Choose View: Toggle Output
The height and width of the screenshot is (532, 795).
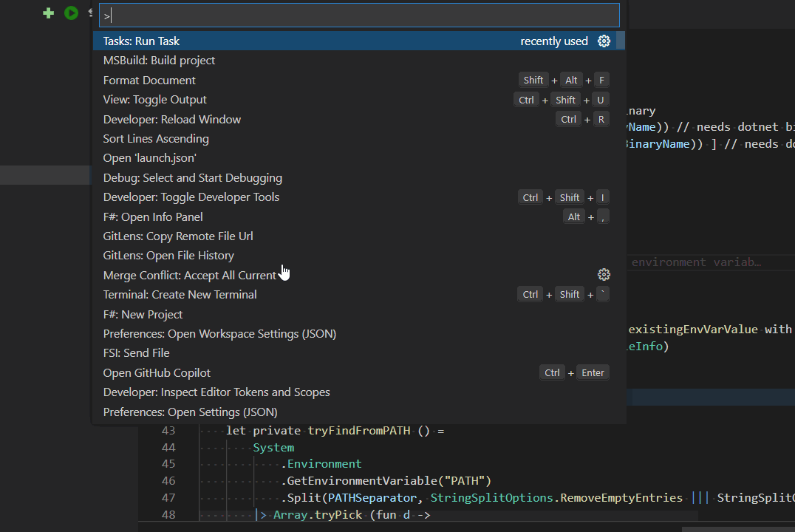155,100
